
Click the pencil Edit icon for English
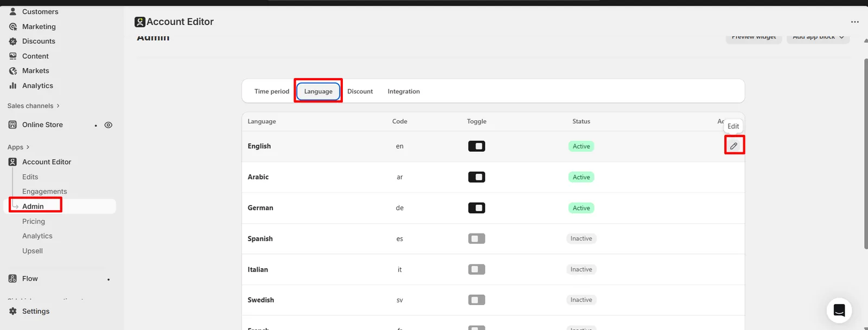733,146
